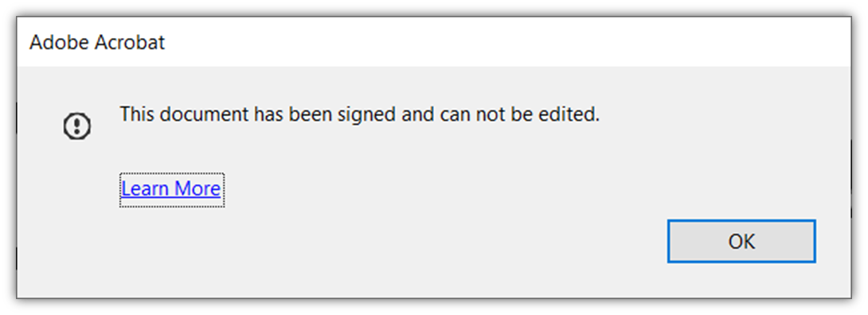Confirm the warning by clicking OK
The width and height of the screenshot is (868, 315).
point(741,242)
